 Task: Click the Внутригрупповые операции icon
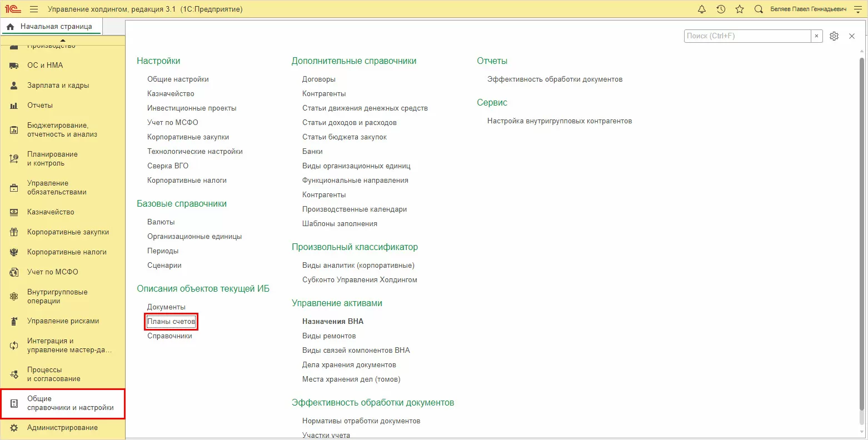14,297
